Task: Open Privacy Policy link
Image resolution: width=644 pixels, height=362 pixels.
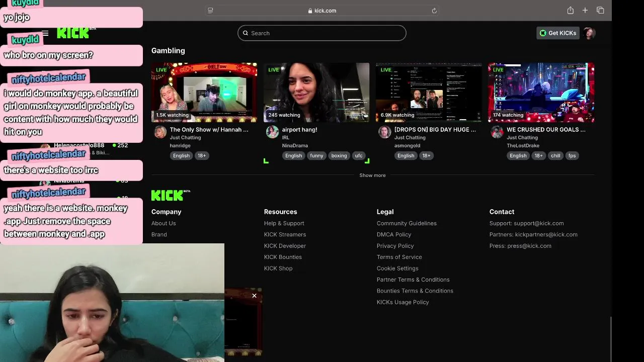Action: [x=395, y=246]
